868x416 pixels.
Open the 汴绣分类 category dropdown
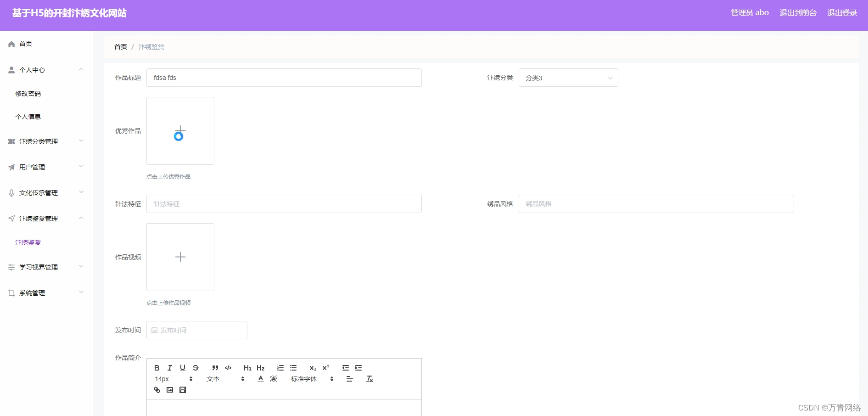(568, 78)
